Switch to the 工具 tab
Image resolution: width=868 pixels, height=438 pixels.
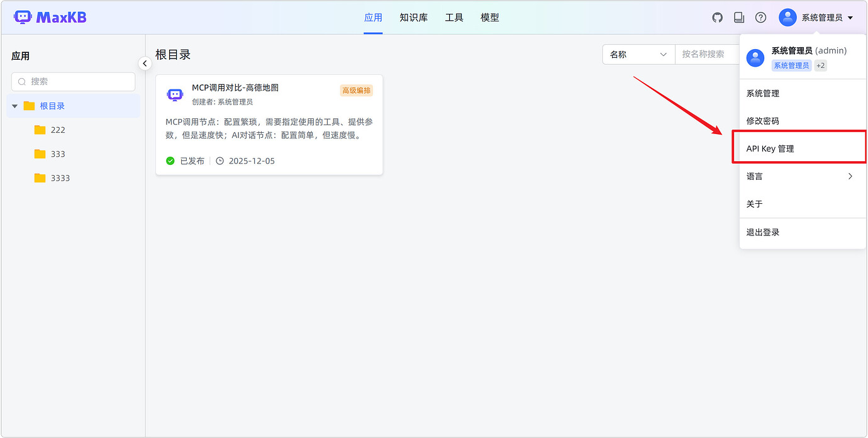[454, 18]
